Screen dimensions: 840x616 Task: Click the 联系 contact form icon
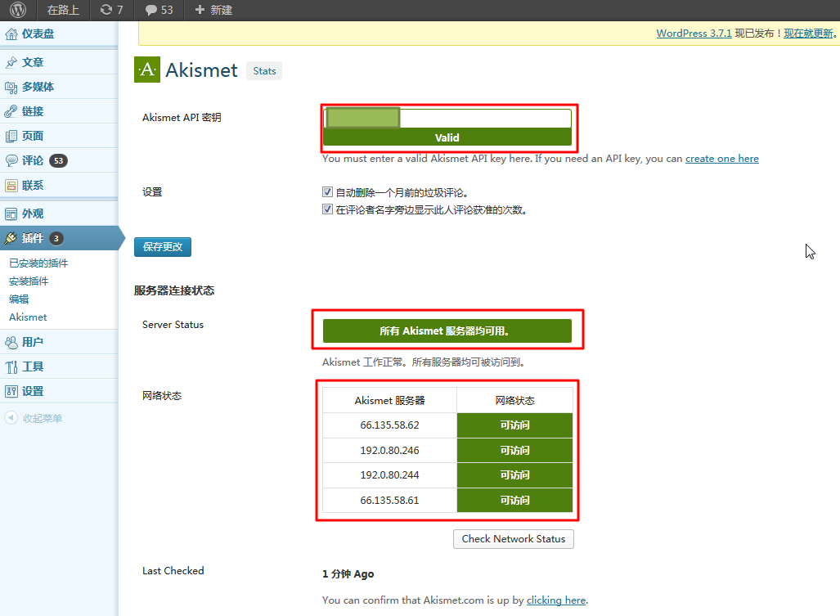pyautogui.click(x=11, y=186)
